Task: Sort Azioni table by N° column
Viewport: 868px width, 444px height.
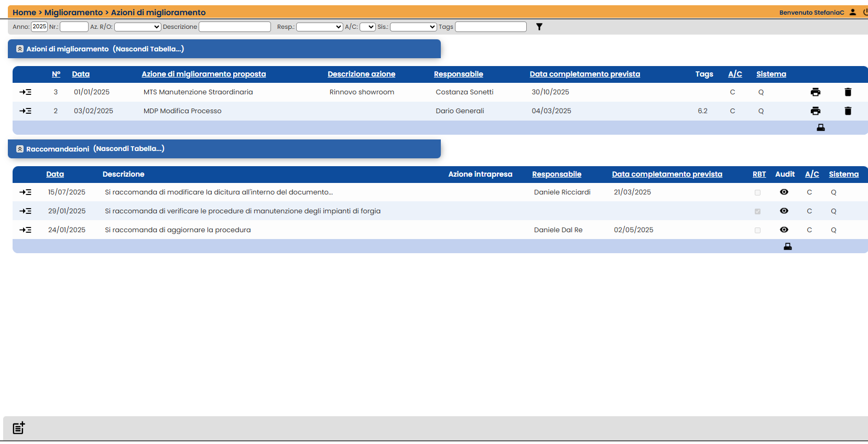Action: 56,74
